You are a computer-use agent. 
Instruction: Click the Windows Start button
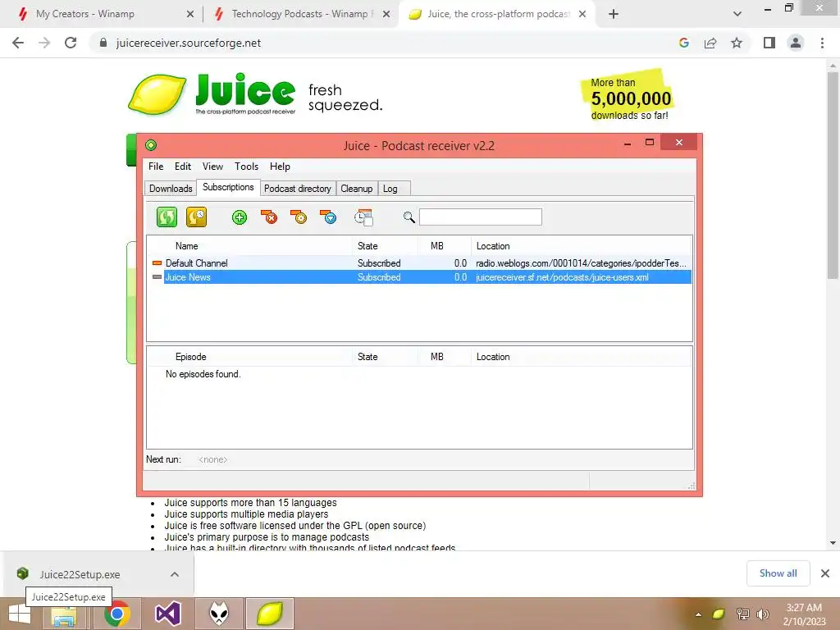coord(20,614)
